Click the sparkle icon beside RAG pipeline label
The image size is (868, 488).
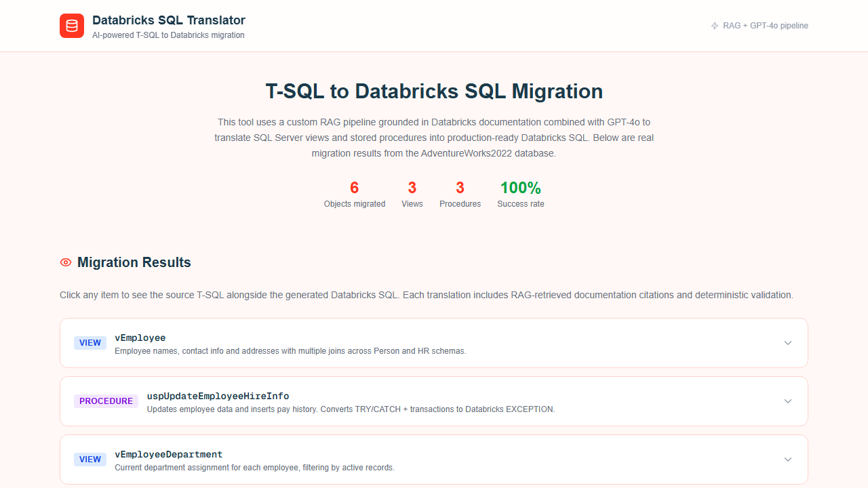click(714, 26)
